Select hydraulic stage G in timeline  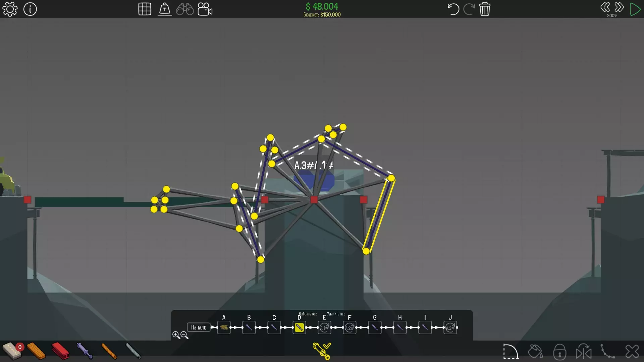click(375, 327)
